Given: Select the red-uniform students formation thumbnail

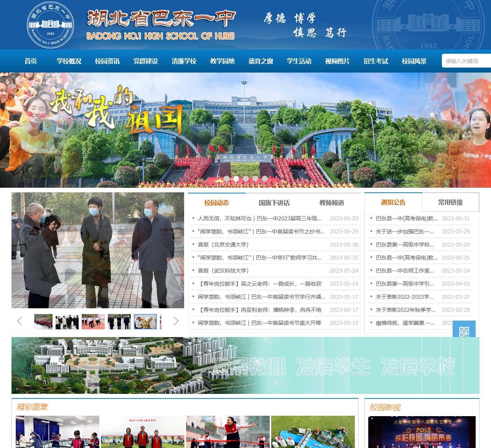Looking at the screenshot, I should pos(43,322).
